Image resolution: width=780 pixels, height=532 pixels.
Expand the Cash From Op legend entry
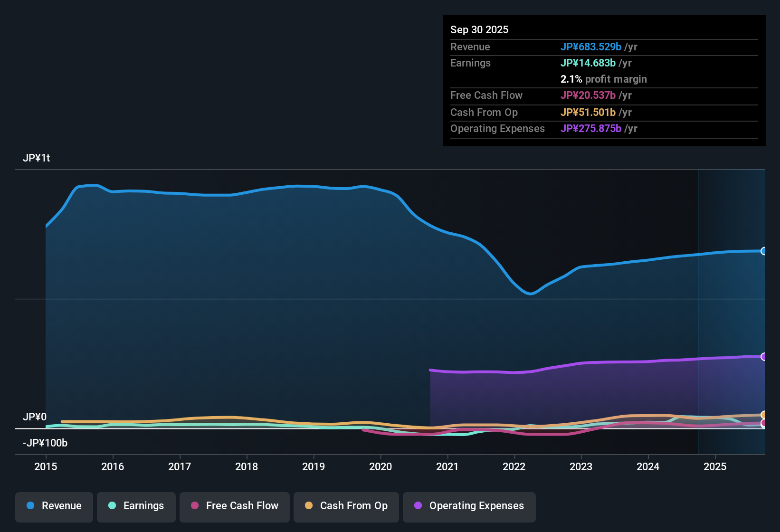click(346, 506)
